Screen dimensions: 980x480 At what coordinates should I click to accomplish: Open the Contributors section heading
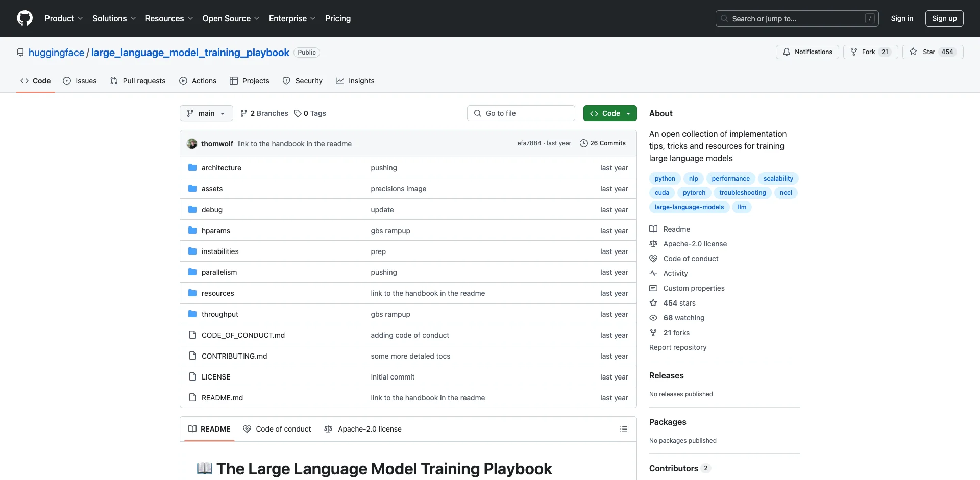[674, 468]
